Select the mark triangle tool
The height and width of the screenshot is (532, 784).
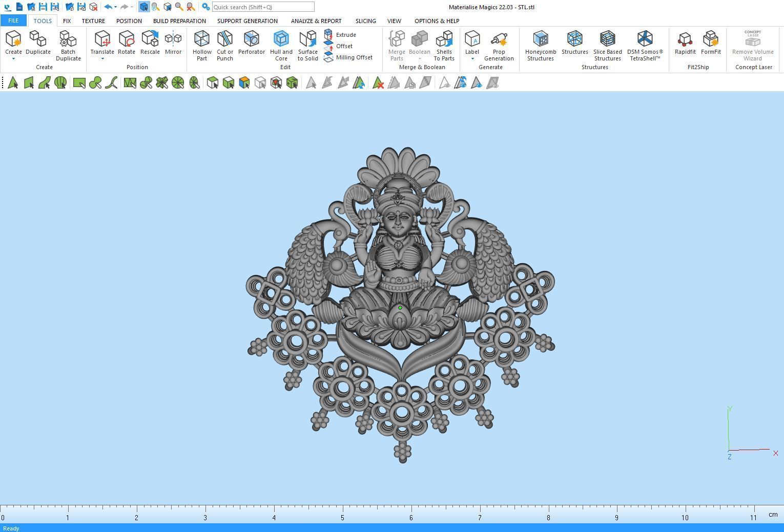coord(13,82)
